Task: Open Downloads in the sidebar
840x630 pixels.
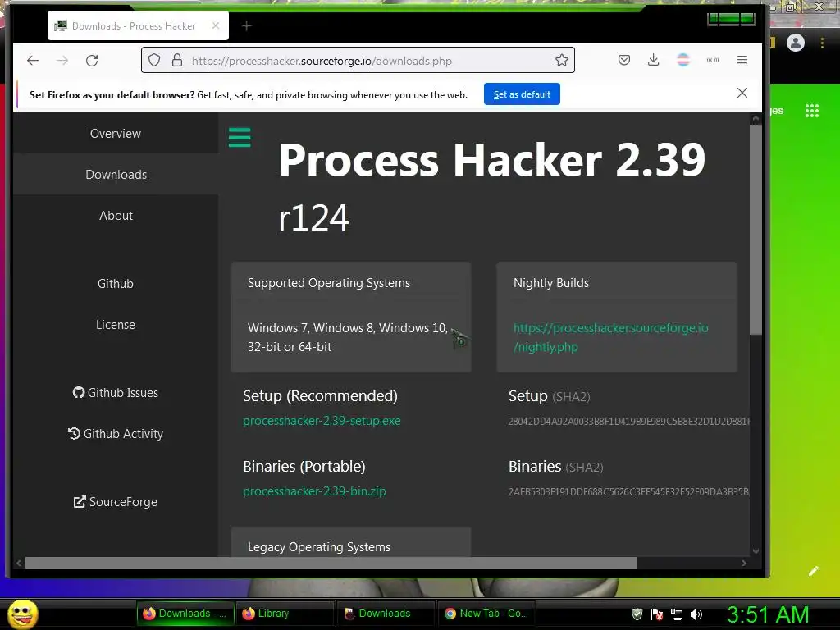Action: [116, 175]
